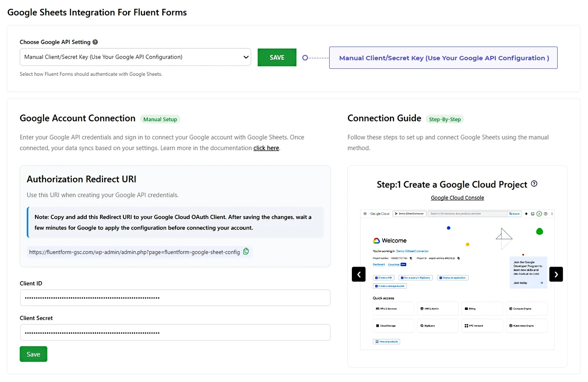Click the Google Cloud welcome screenshot thumbnail
Viewport: 588px width, 382px height.
tap(457, 279)
